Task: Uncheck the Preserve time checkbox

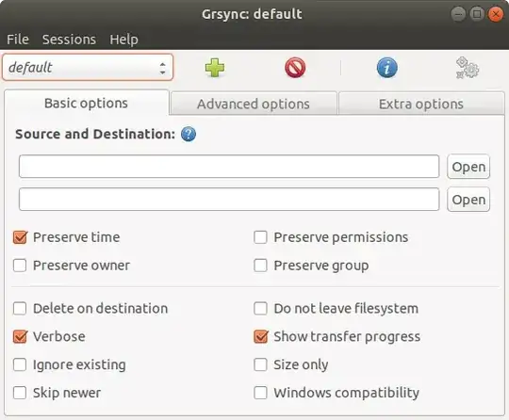Action: pos(20,237)
